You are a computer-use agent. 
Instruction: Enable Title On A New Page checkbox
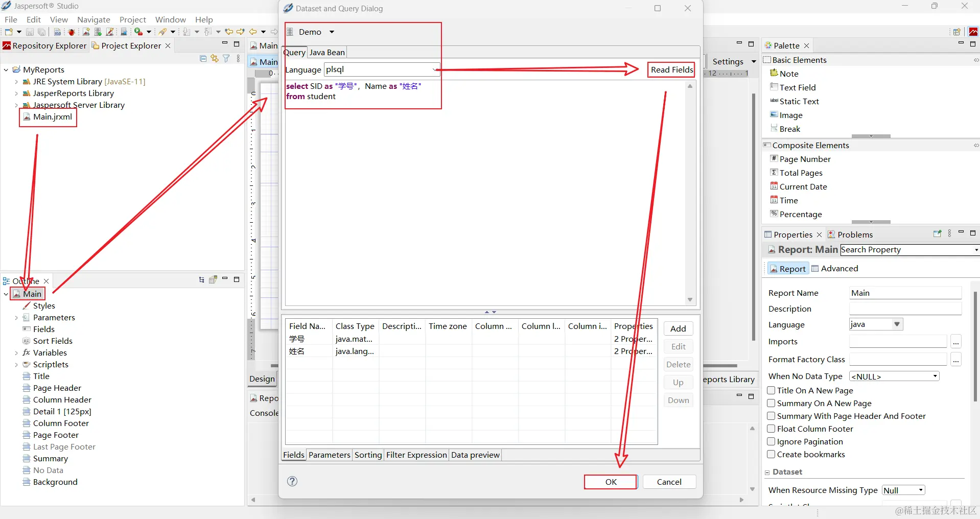[772, 390]
